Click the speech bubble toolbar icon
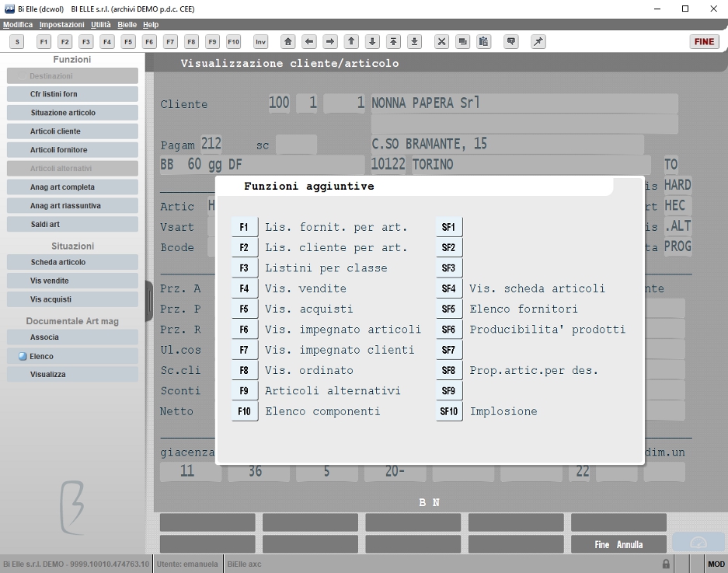The height and width of the screenshot is (573, 728). (511, 42)
